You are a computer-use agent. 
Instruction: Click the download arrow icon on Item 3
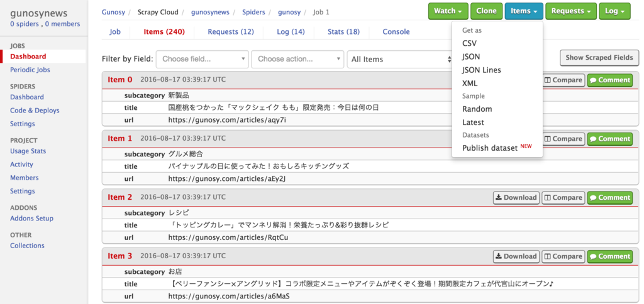(x=499, y=256)
